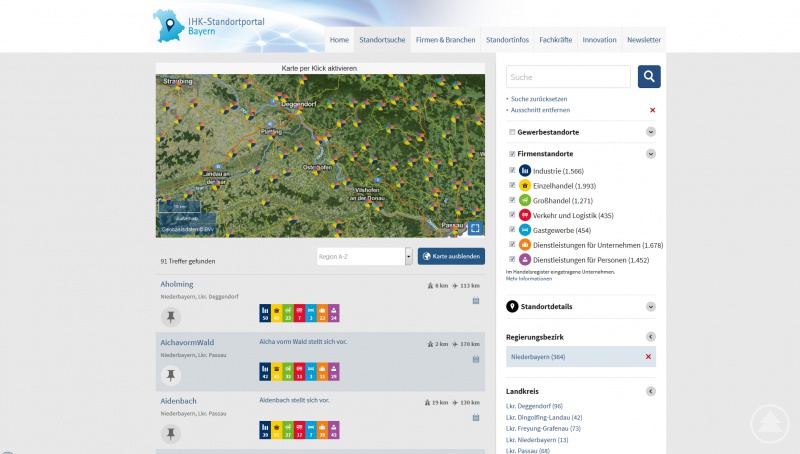The image size is (800, 454).
Task: Pin the Aidenbach location
Action: click(171, 434)
